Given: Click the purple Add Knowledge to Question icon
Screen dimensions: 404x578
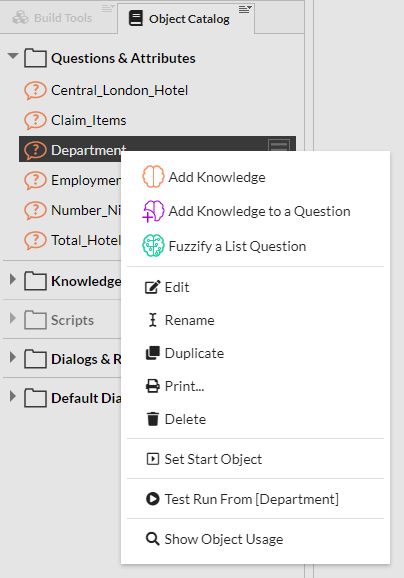Looking at the screenshot, I should click(x=153, y=211).
